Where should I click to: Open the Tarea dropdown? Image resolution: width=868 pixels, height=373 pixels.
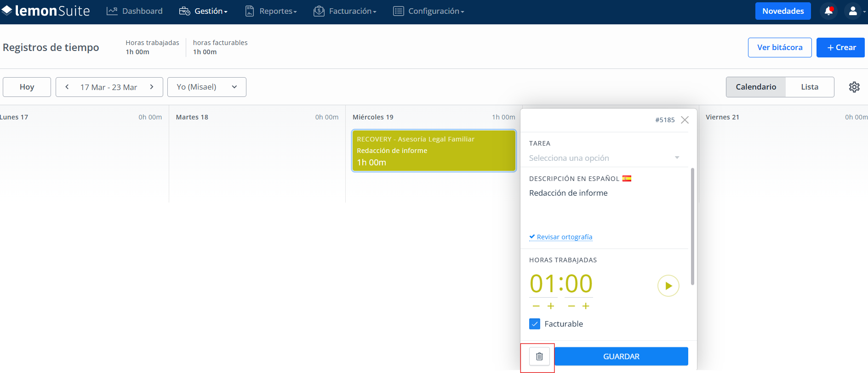(604, 158)
